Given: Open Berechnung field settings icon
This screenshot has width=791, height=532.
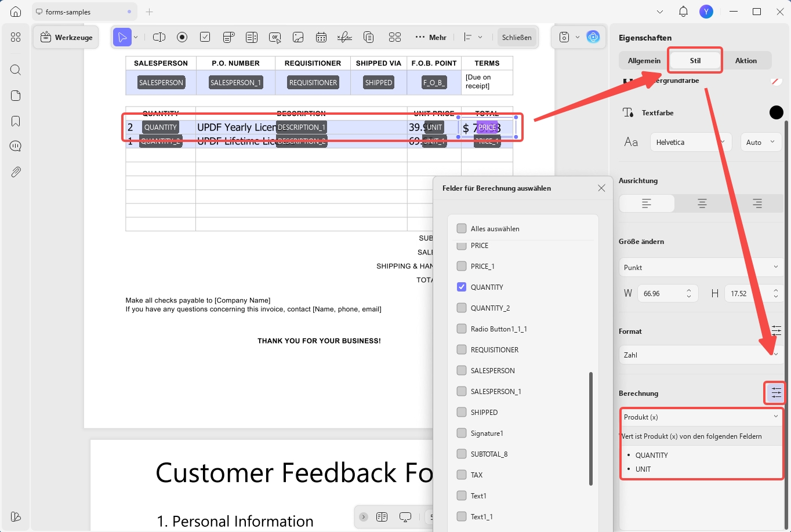Looking at the screenshot, I should pyautogui.click(x=776, y=393).
